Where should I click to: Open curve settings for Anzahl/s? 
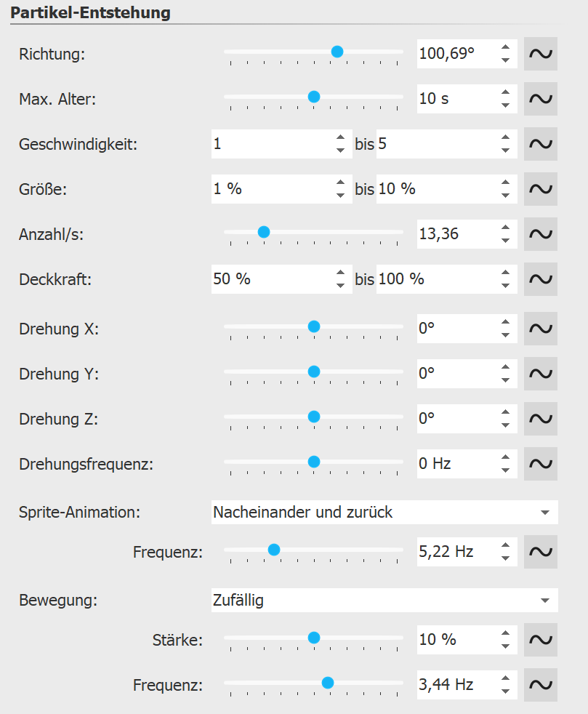540,234
